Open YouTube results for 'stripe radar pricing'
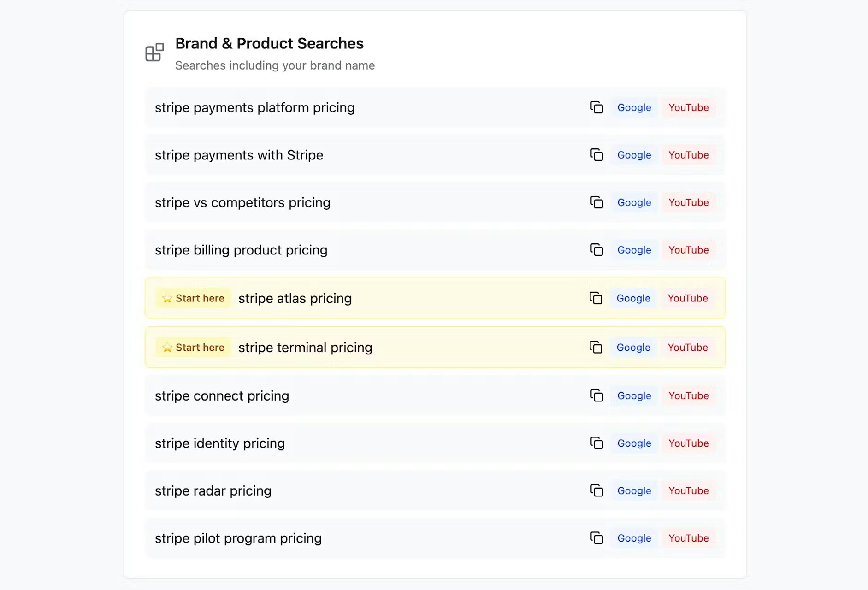This screenshot has width=868, height=590. pyautogui.click(x=688, y=491)
